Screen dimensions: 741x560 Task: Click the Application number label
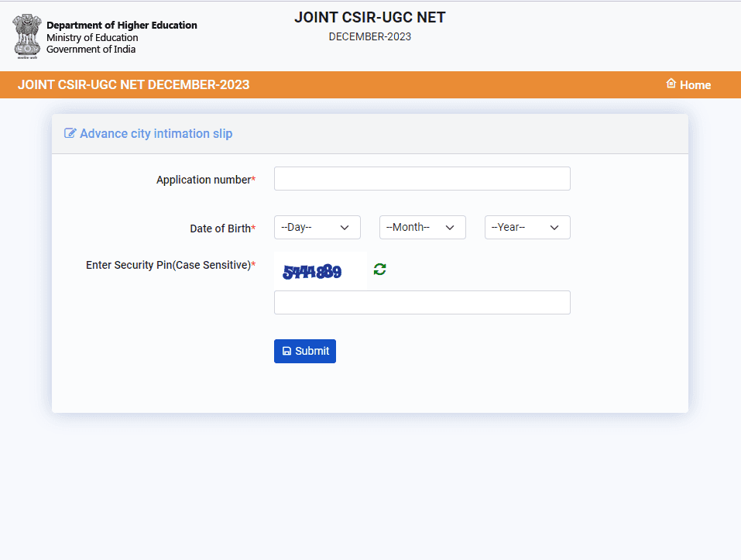tap(205, 180)
